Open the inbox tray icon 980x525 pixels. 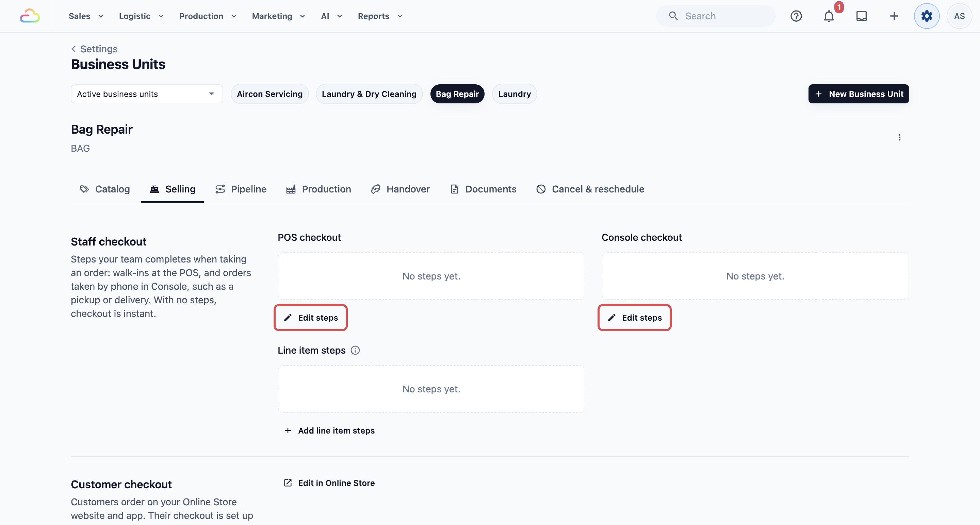pos(861,16)
